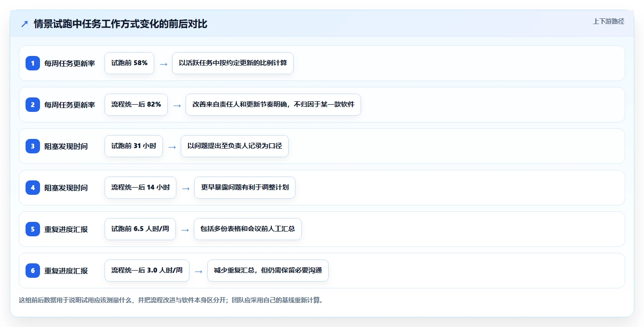
Task: Select the note 减少重复汇总，但仍需保留必要沟通
Action: click(268, 271)
